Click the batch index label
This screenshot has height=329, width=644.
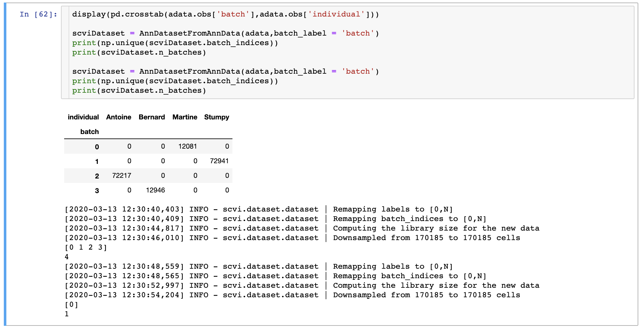[90, 132]
